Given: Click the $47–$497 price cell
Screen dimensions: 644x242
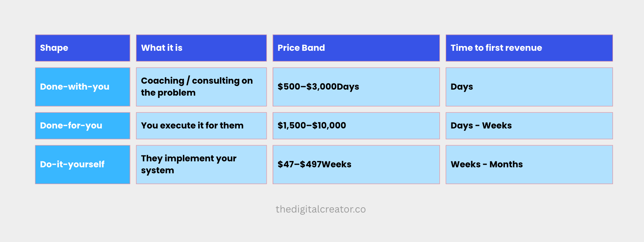Looking at the screenshot, I should tap(356, 164).
